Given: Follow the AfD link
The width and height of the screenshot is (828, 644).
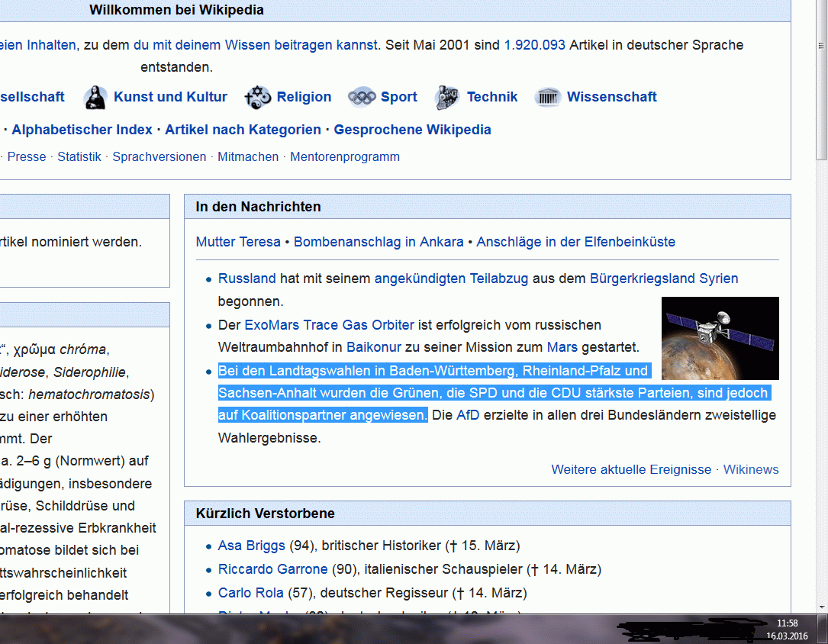Looking at the screenshot, I should pos(468,415).
